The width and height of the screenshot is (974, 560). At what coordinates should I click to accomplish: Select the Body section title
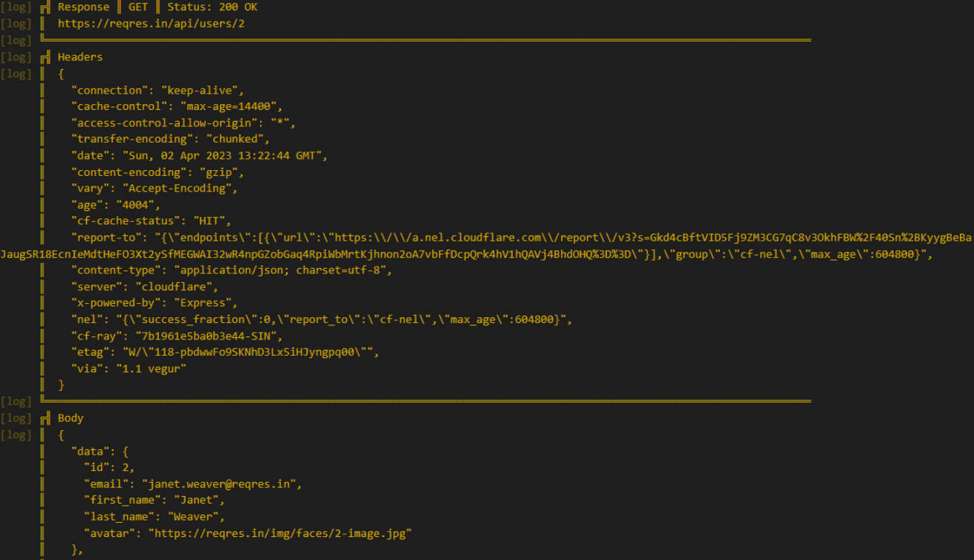tap(71, 418)
